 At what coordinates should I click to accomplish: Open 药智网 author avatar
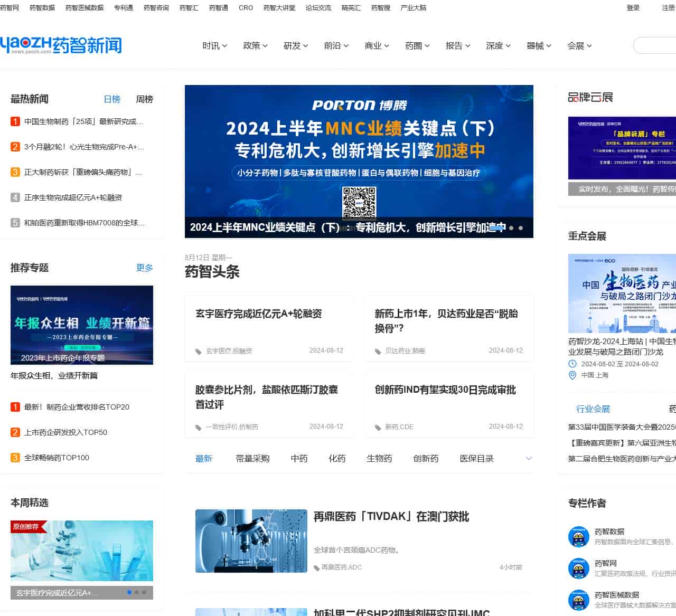[x=578, y=568]
